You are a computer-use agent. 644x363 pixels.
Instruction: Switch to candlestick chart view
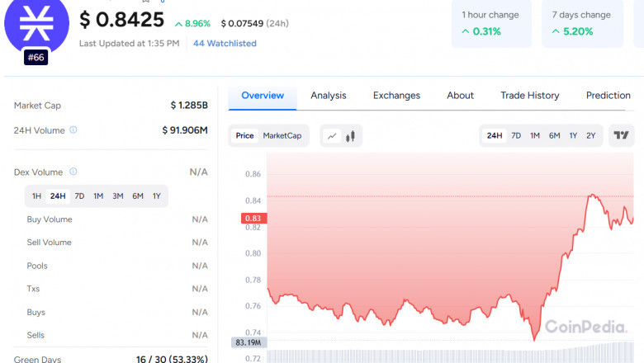(350, 136)
